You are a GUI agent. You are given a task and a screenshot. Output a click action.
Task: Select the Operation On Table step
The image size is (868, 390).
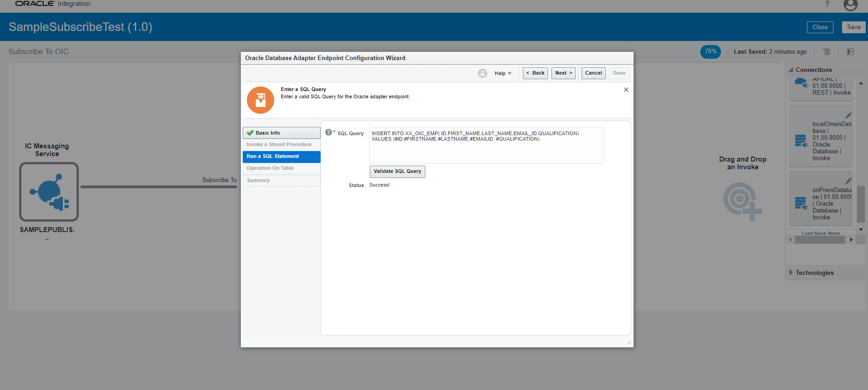point(281,168)
